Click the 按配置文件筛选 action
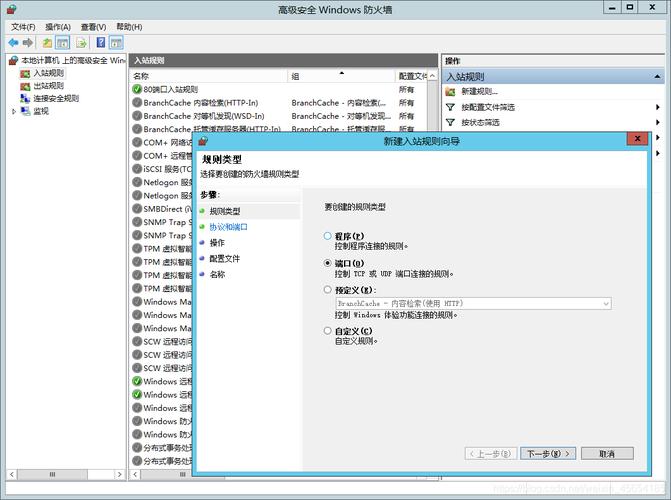Screen dimensions: 671x500 (488, 107)
